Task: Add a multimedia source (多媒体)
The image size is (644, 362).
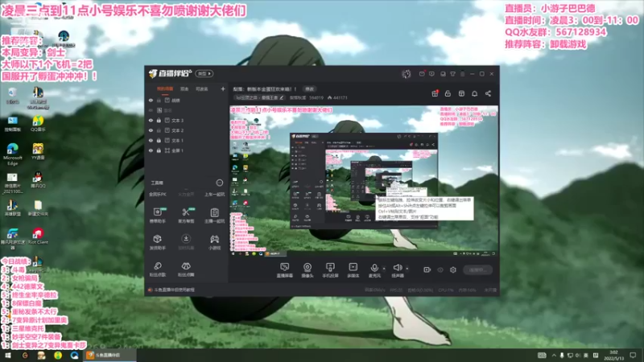Action: [x=353, y=270]
